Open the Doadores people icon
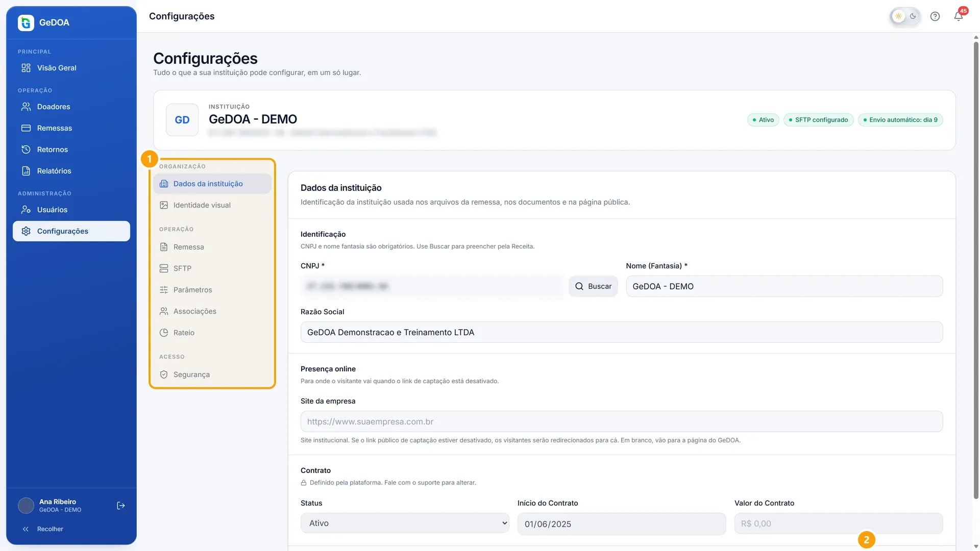The image size is (980, 551). coord(26,107)
